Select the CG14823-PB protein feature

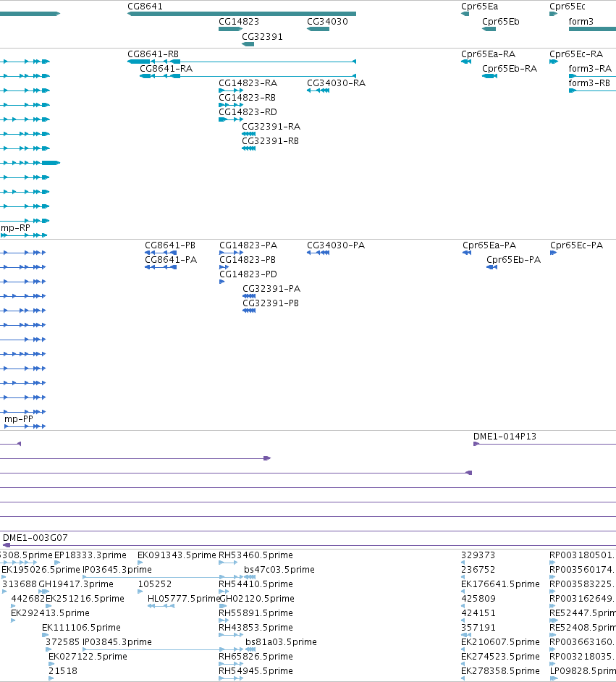224,267
